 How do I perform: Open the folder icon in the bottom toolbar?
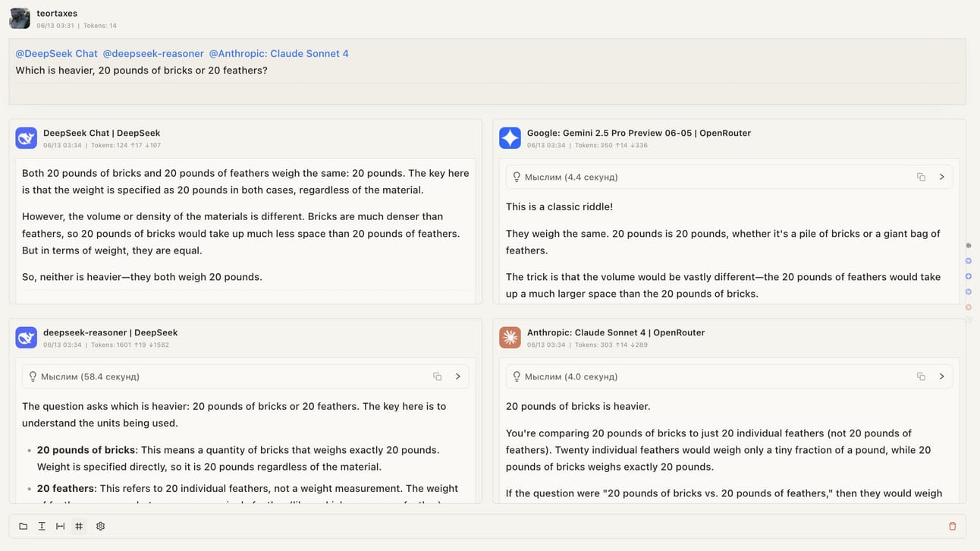24,526
